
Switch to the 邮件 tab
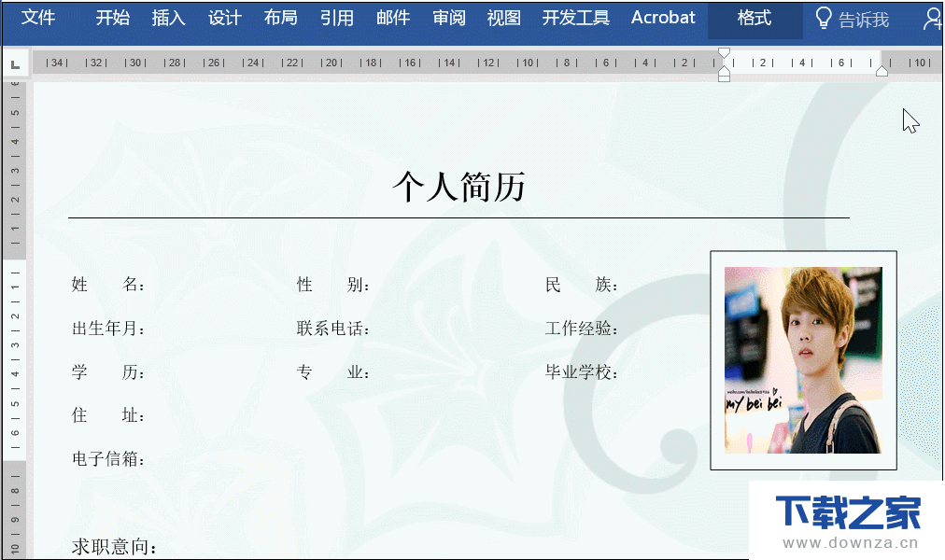(393, 18)
